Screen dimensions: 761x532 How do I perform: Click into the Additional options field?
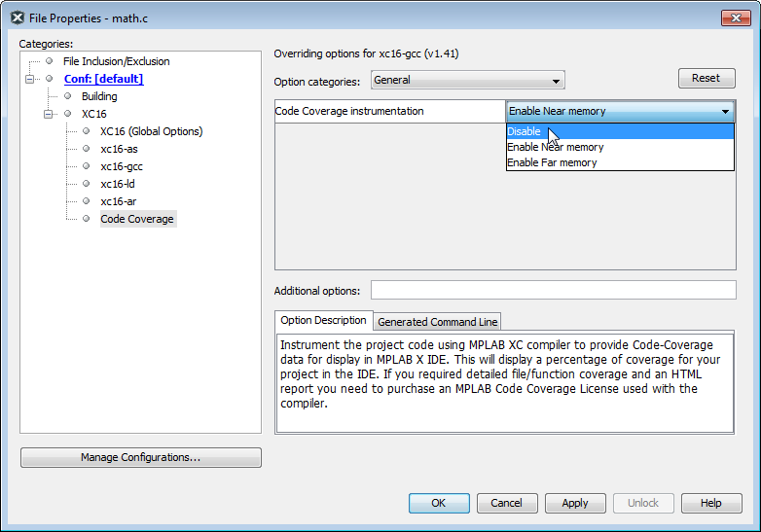tap(554, 290)
